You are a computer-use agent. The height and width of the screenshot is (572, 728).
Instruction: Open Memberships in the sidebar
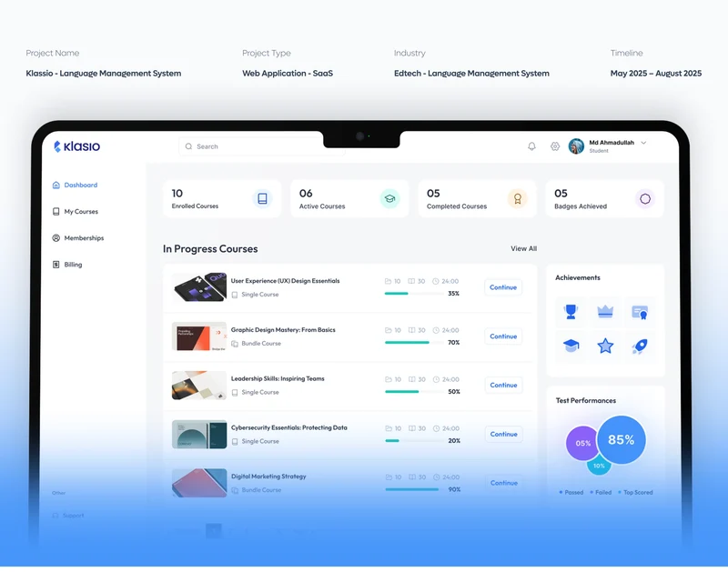[x=77, y=238]
